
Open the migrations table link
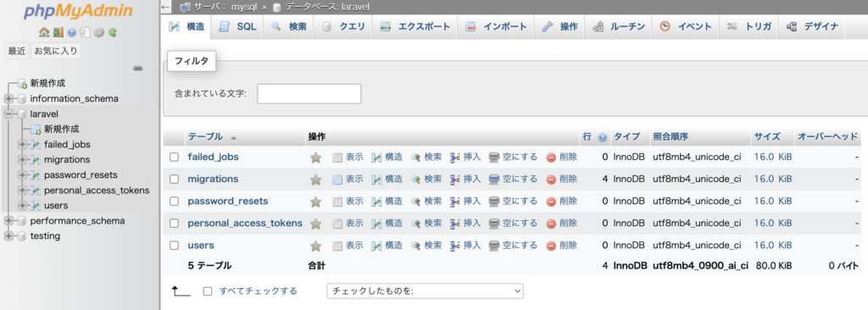pyautogui.click(x=213, y=180)
